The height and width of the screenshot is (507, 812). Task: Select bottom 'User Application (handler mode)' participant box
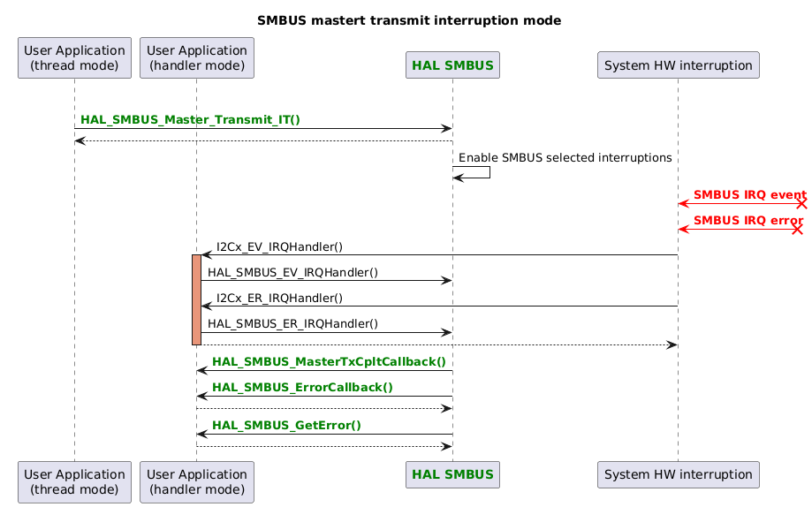(x=197, y=482)
